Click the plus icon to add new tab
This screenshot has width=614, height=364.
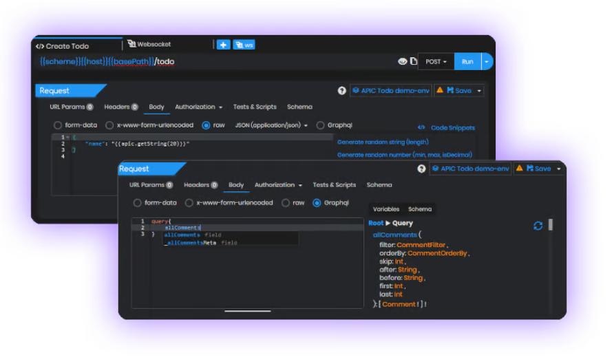[x=224, y=45]
